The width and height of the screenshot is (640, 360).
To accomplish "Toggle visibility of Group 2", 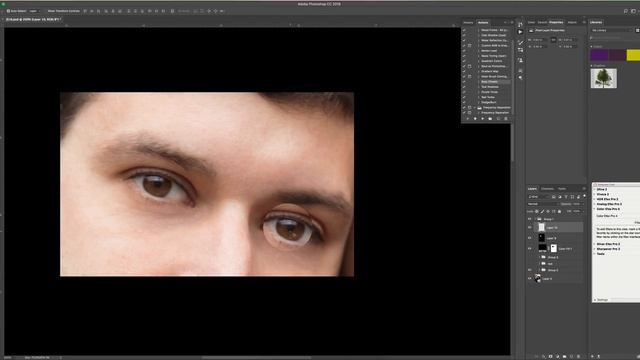I will pyautogui.click(x=530, y=270).
